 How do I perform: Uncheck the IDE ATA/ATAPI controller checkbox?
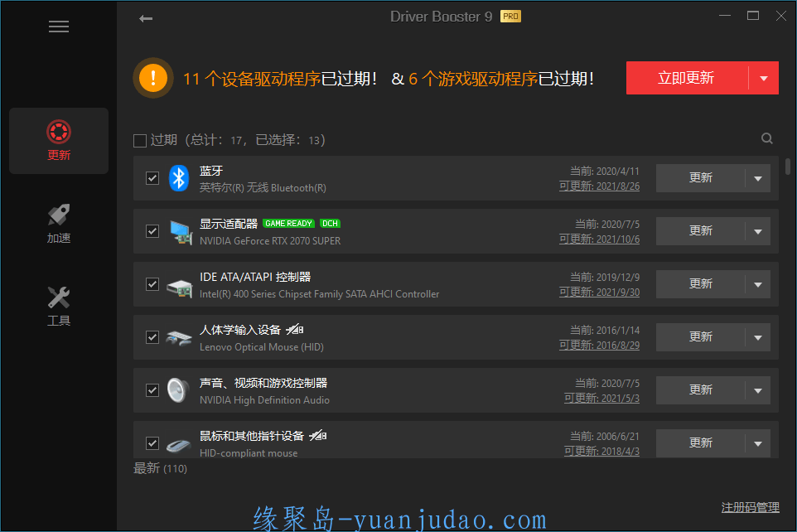tap(152, 283)
